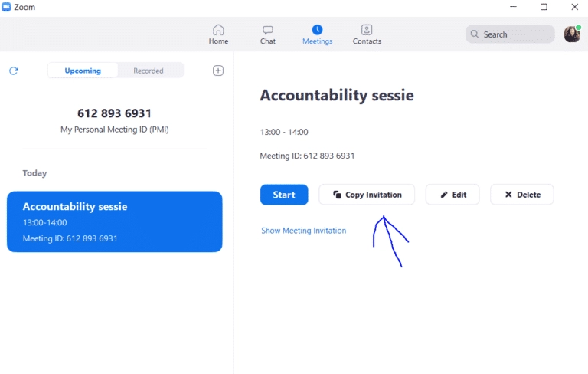Switch to the Upcoming tab

83,71
